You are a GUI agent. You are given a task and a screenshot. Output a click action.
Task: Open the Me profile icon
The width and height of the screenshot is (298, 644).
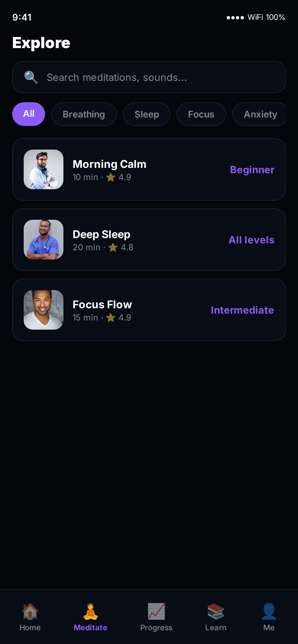[x=269, y=611]
